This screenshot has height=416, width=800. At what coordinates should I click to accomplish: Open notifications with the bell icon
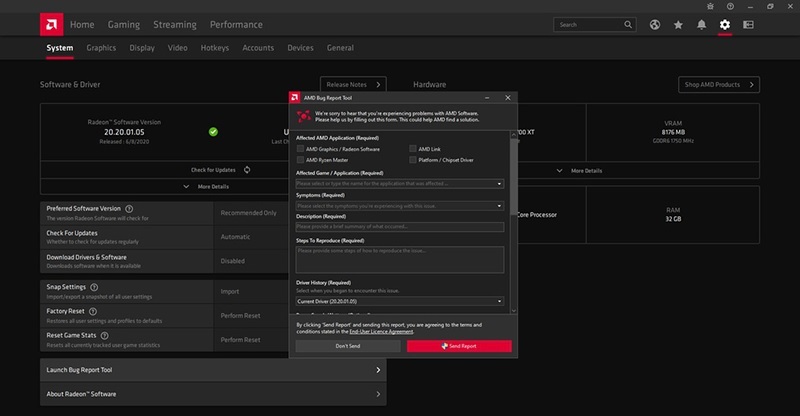(x=702, y=24)
